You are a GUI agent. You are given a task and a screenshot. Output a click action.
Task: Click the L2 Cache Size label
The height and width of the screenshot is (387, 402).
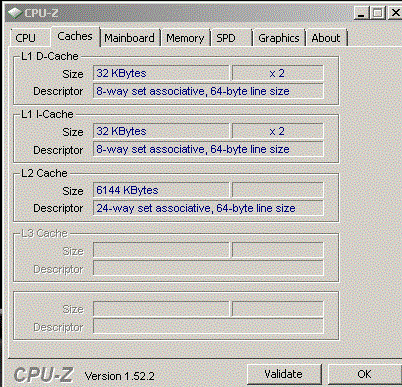pos(73,191)
